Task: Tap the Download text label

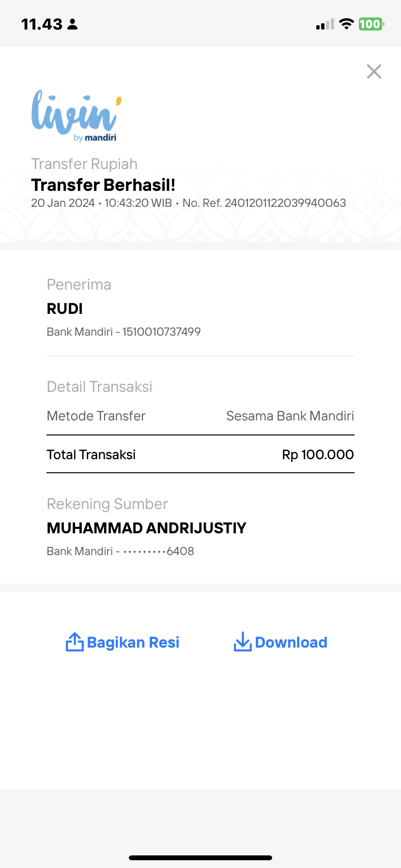Action: coord(291,642)
